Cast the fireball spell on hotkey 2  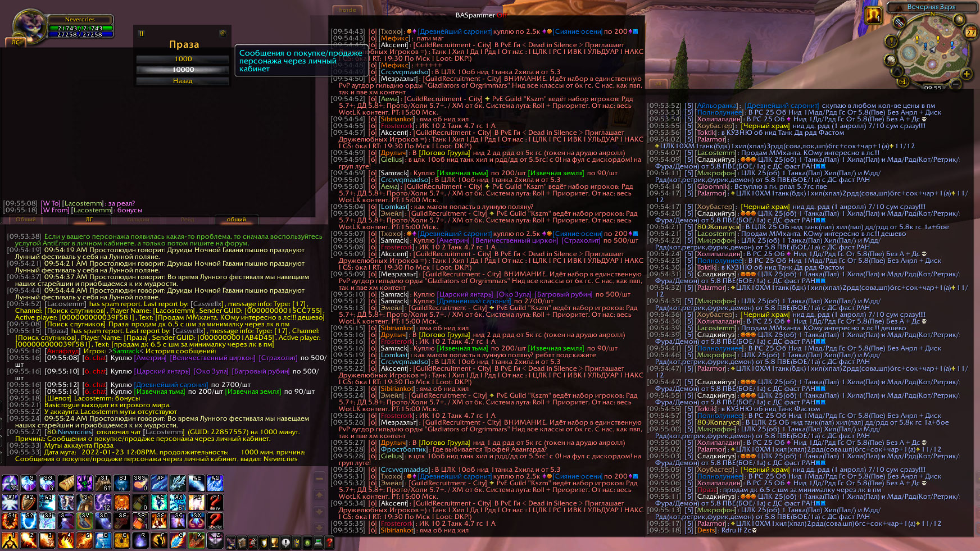pyautogui.click(x=29, y=540)
